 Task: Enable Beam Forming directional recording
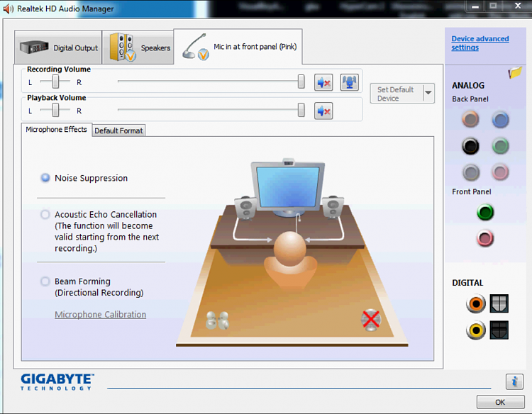(x=45, y=281)
